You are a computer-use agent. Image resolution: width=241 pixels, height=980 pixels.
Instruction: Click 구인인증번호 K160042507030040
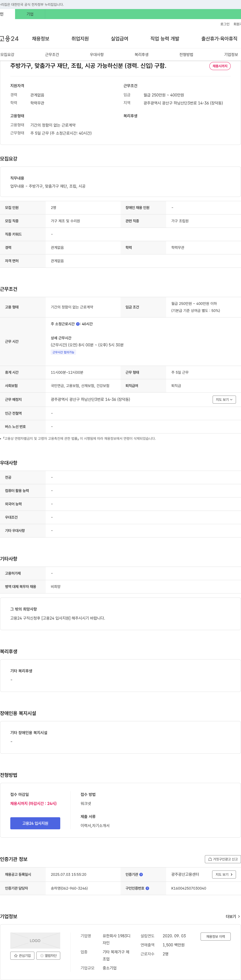click(x=189, y=888)
